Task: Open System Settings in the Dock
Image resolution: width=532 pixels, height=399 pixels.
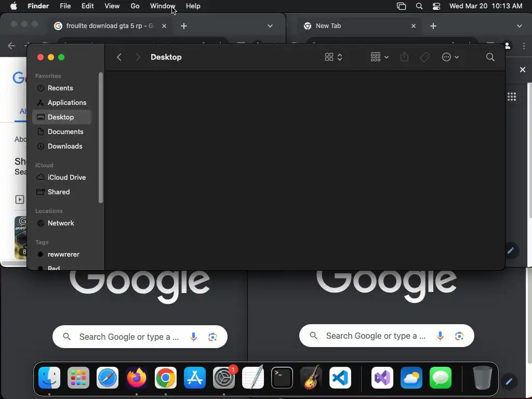Action: tap(224, 378)
